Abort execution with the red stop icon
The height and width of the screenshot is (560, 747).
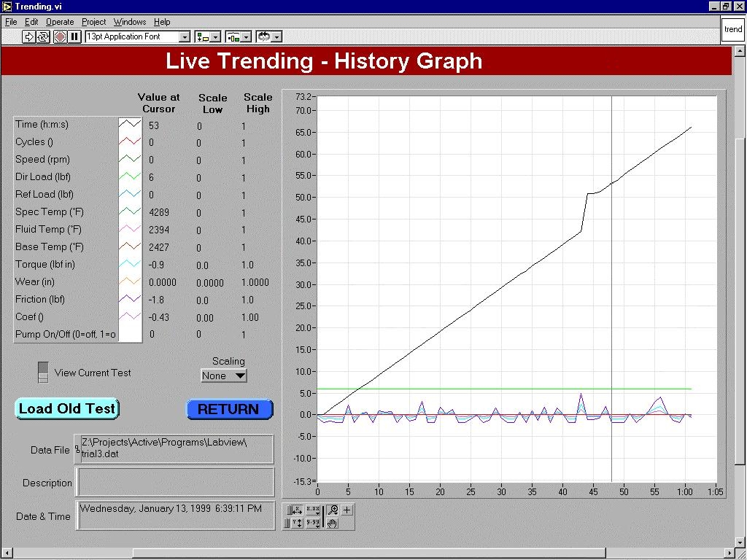point(60,36)
